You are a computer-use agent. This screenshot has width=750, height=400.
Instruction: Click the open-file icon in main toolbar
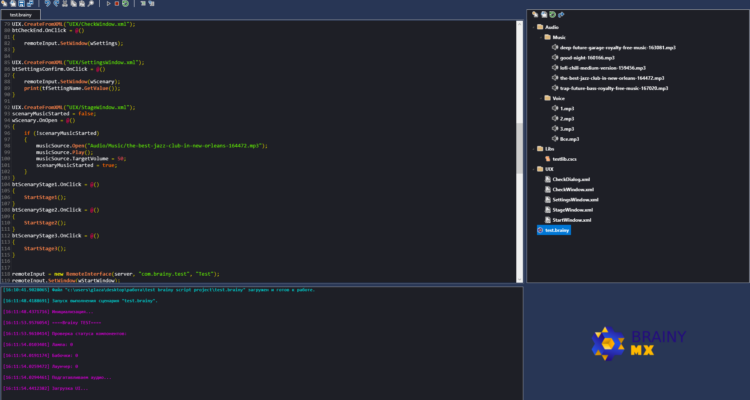[x=13, y=3]
